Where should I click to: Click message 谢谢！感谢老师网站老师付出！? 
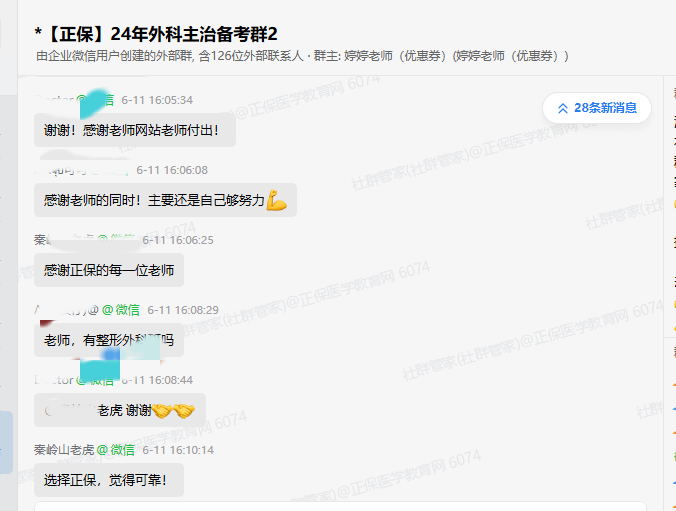tap(135, 130)
